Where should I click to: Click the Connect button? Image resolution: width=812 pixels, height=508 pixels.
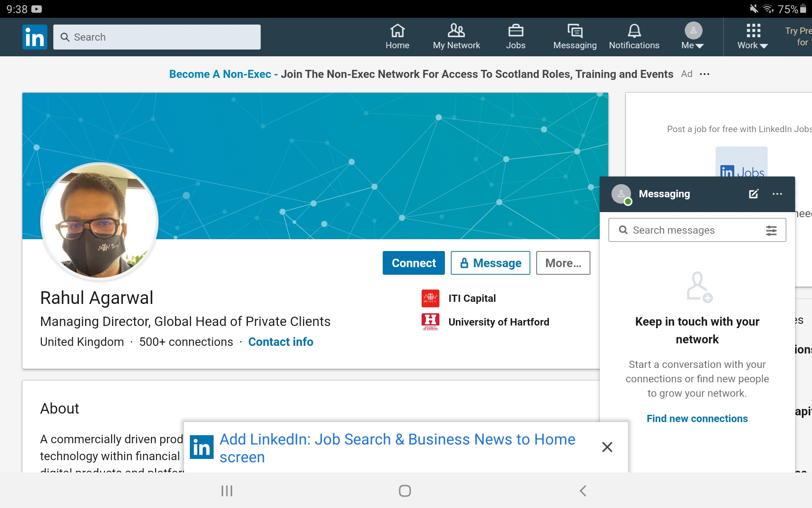414,263
